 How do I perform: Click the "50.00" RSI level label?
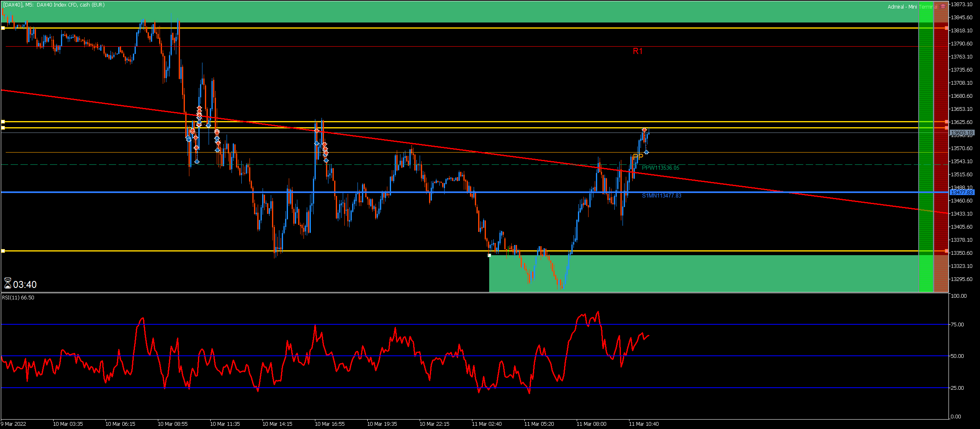pyautogui.click(x=957, y=356)
